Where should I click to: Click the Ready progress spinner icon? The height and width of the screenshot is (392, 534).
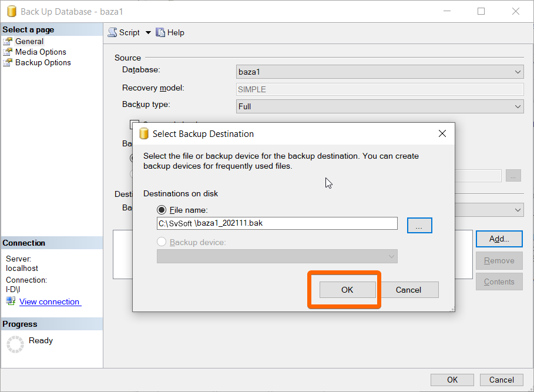coord(15,344)
